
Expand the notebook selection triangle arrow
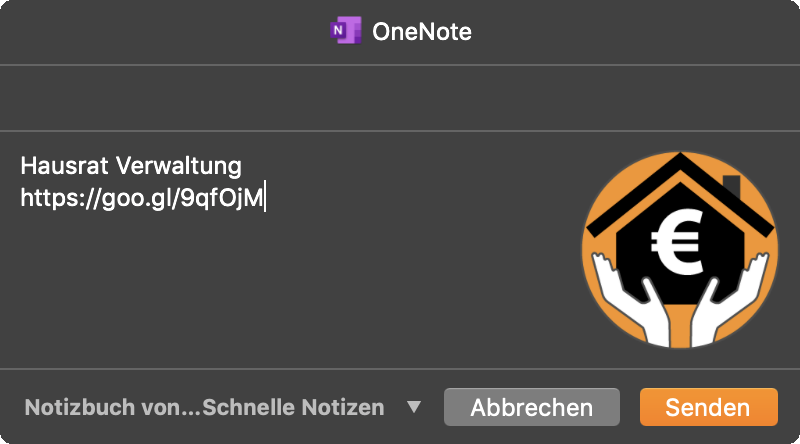[414, 407]
